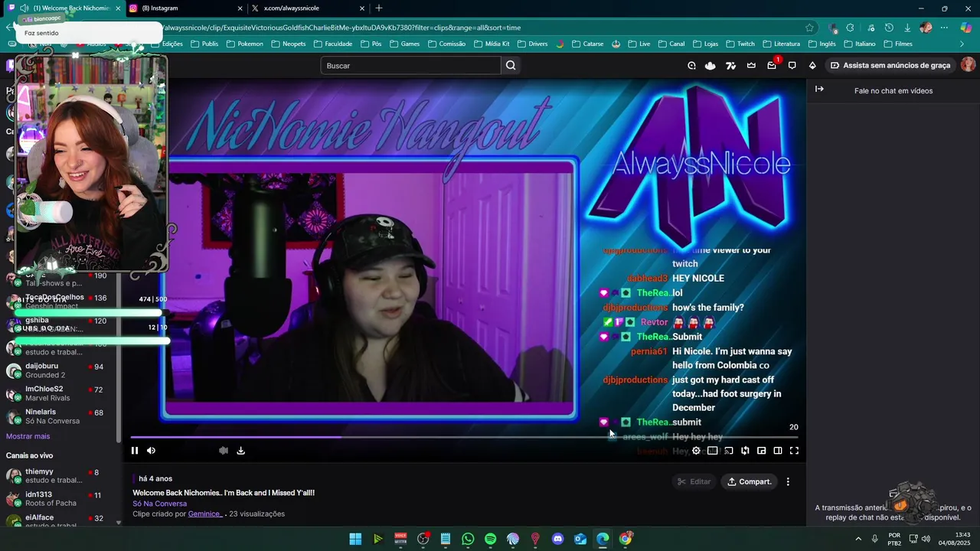The height and width of the screenshot is (551, 980).
Task: Cast the video to a device
Action: pos(729,451)
